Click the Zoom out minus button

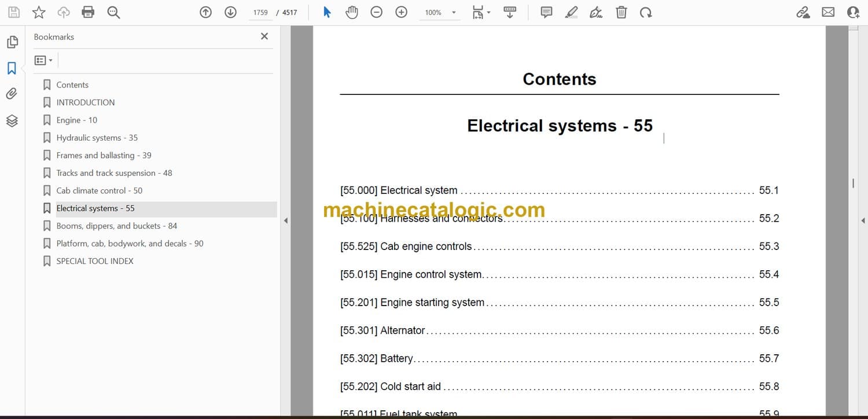pos(377,12)
